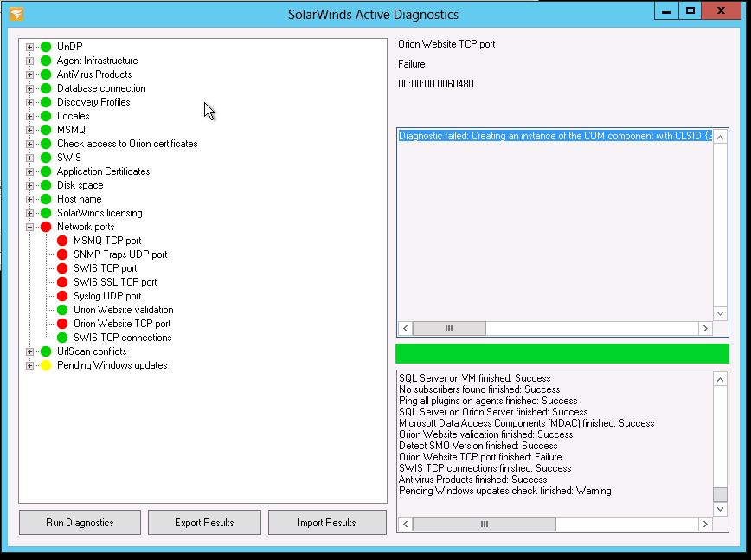Click the red dot next to SNMP Traps UDP port

tap(62, 254)
